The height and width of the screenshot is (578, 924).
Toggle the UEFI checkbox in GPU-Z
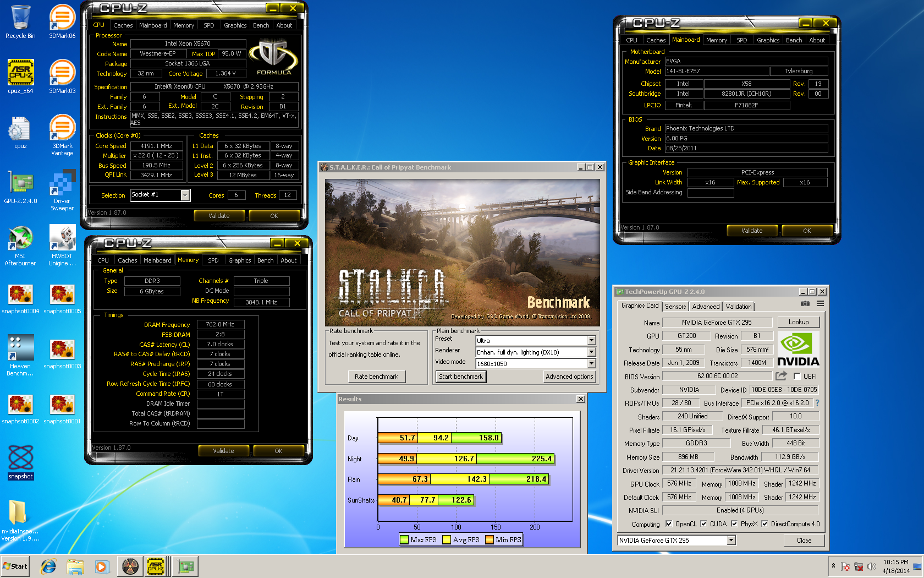(x=797, y=377)
